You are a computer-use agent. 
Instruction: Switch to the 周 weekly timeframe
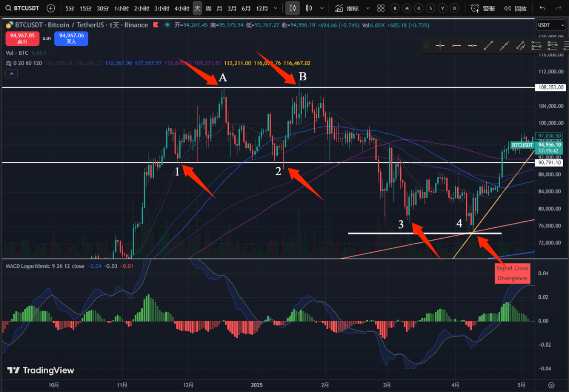(208, 8)
